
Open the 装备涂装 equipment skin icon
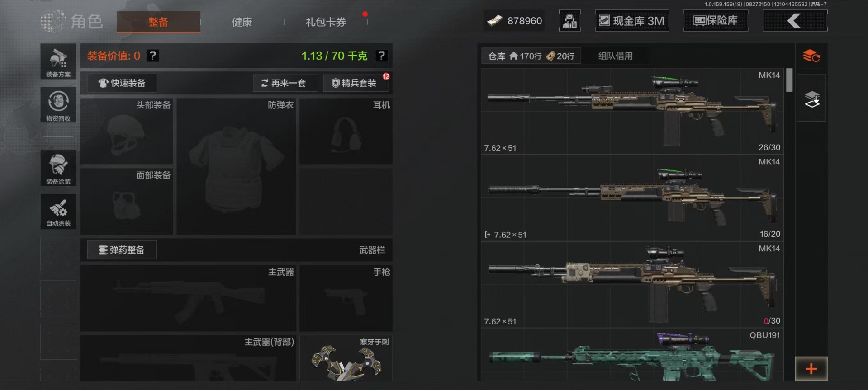tap(58, 168)
